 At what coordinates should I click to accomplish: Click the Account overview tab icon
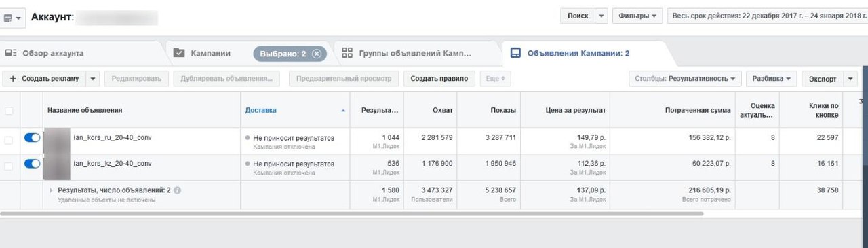point(11,53)
